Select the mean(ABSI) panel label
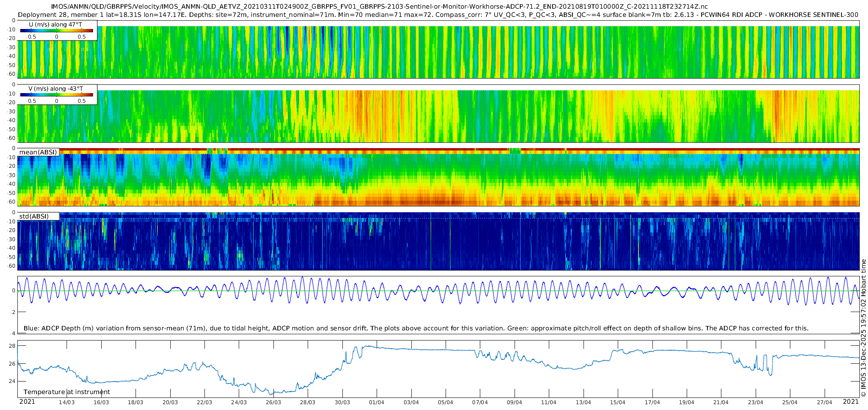 click(x=38, y=152)
